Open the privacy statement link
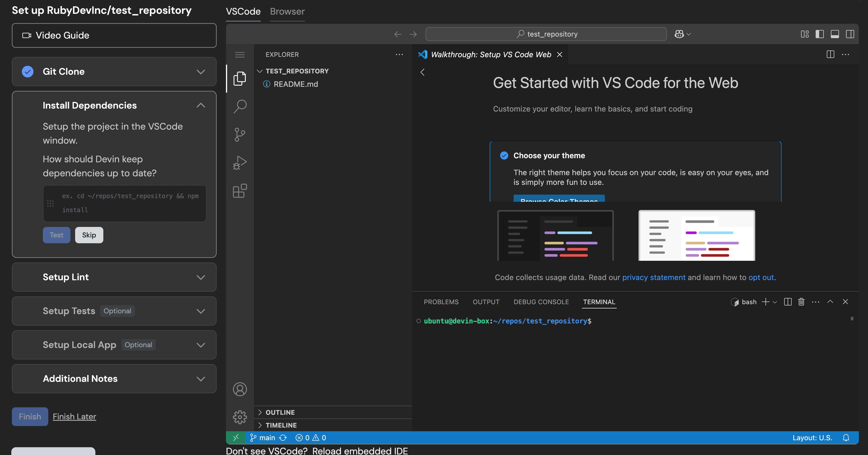This screenshot has width=868, height=455. [653, 277]
